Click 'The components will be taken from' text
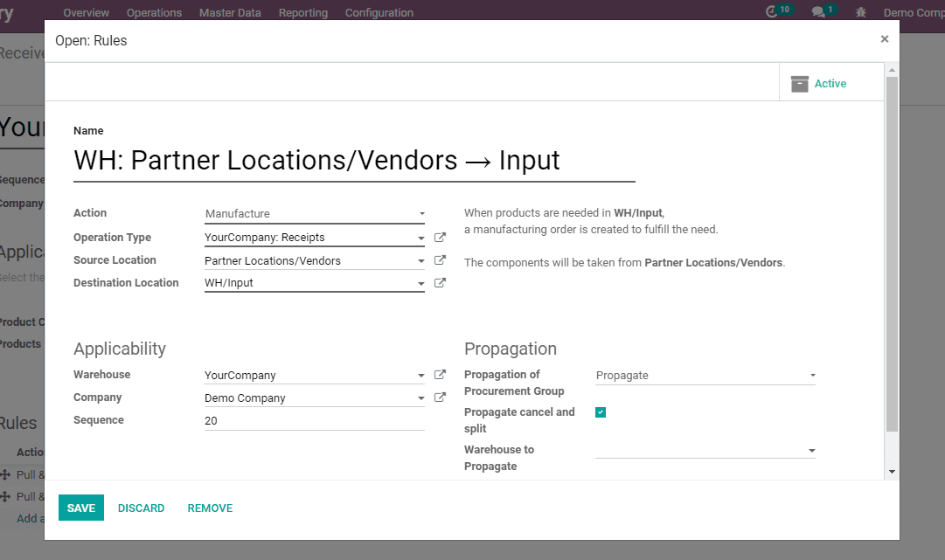The image size is (945, 560). tap(552, 263)
